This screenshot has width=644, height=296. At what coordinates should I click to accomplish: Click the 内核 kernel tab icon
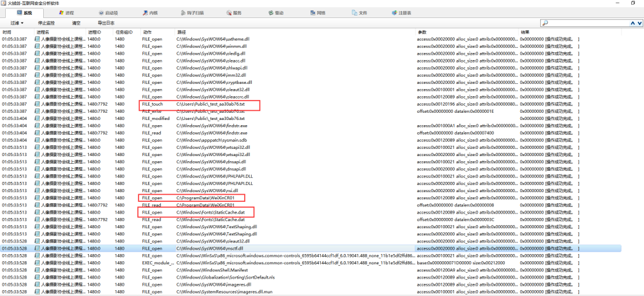146,13
